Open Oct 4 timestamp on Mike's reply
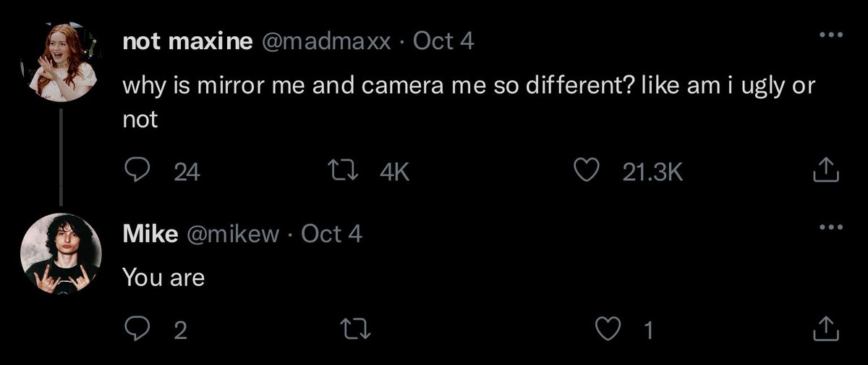 click(331, 234)
